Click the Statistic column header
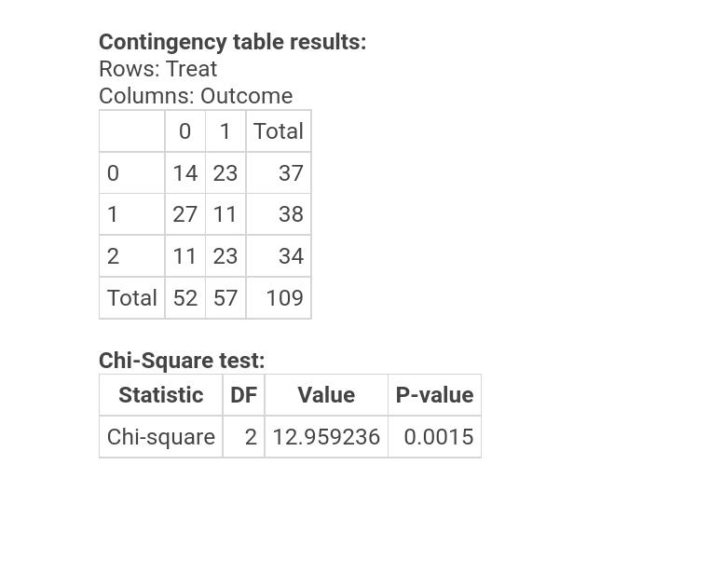Viewport: 710px width, 588px height. pyautogui.click(x=161, y=395)
